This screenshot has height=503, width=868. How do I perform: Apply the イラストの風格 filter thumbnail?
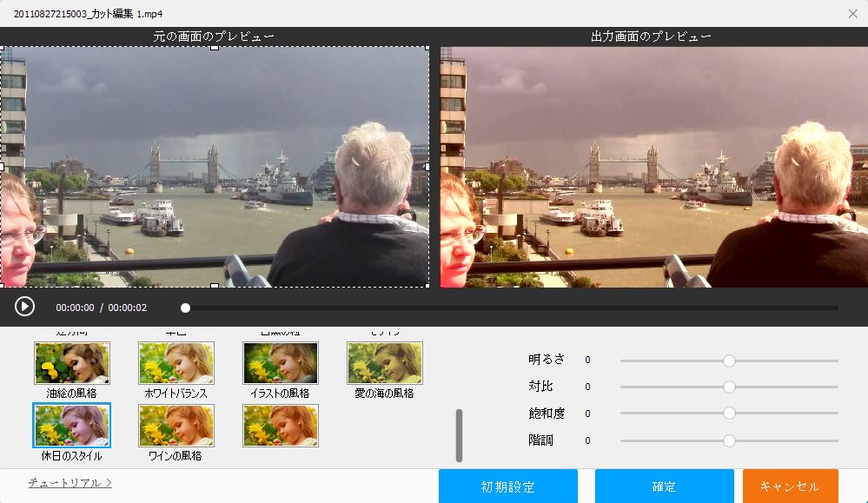click(x=280, y=363)
